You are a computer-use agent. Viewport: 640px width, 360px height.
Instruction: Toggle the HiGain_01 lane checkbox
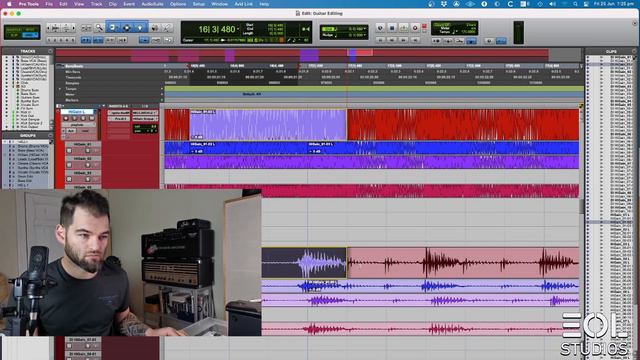pos(69,151)
